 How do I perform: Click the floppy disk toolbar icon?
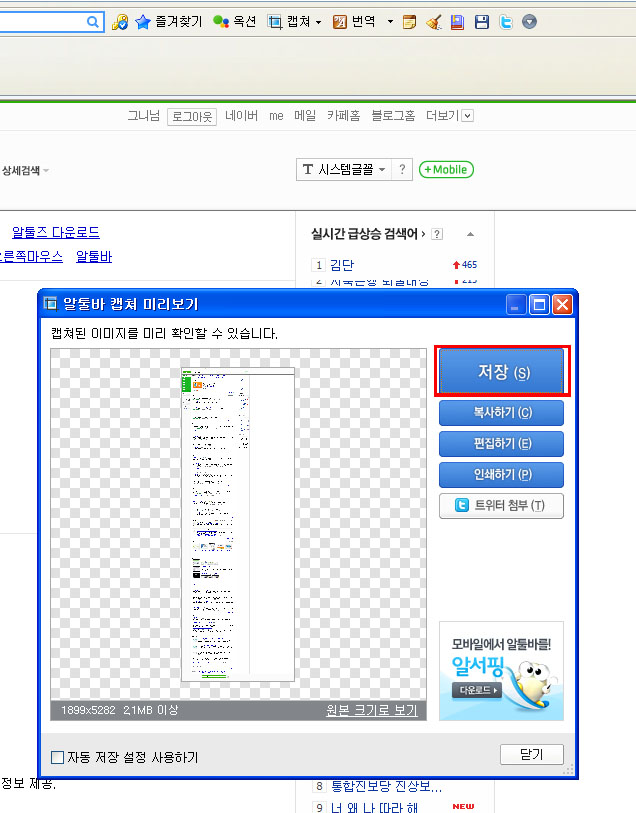click(482, 22)
